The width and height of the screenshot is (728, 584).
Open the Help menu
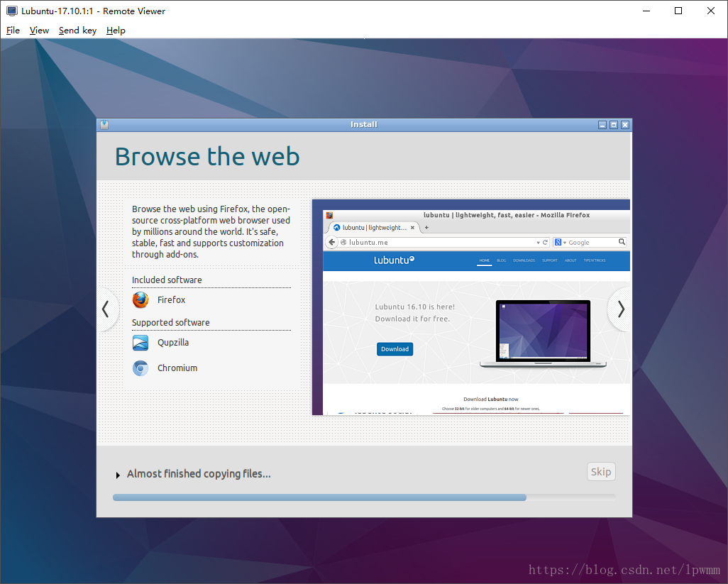coord(116,31)
